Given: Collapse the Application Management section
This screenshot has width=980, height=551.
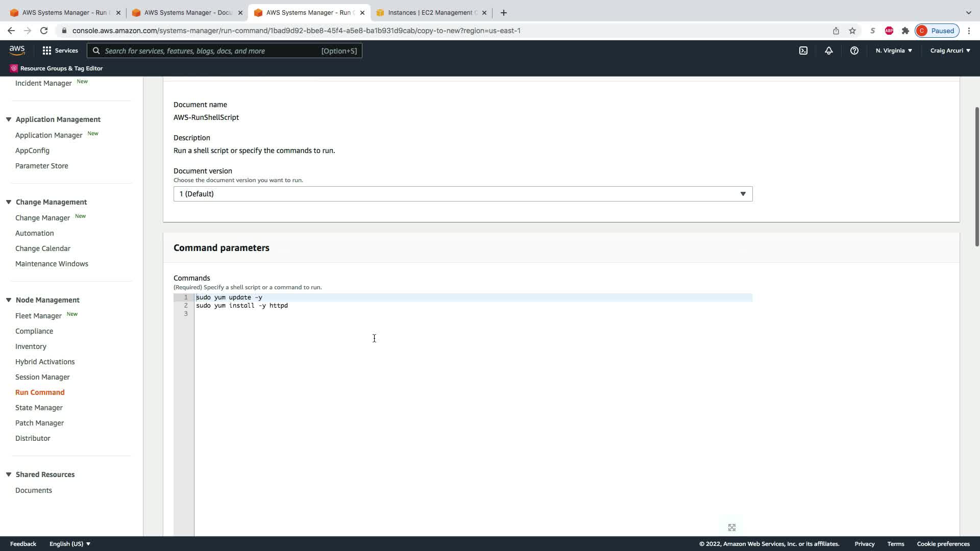Looking at the screenshot, I should pos(9,119).
